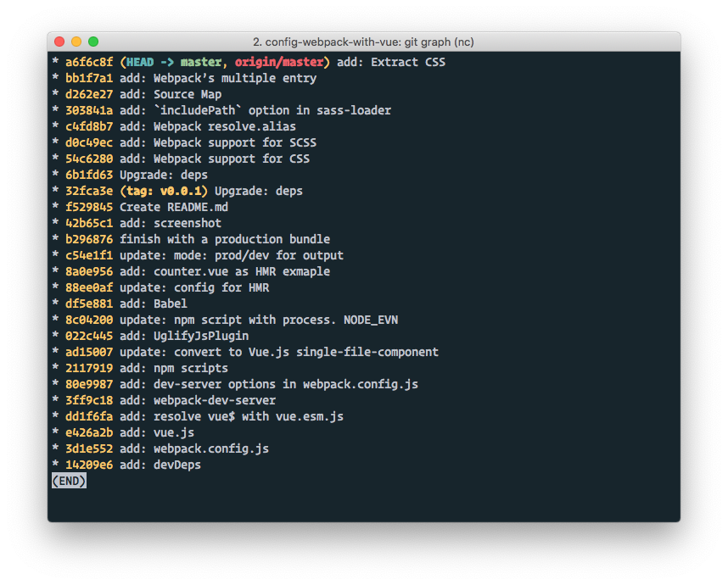This screenshot has height=585, width=728.
Task: Select commit hash 80e9987
Action: [89, 385]
